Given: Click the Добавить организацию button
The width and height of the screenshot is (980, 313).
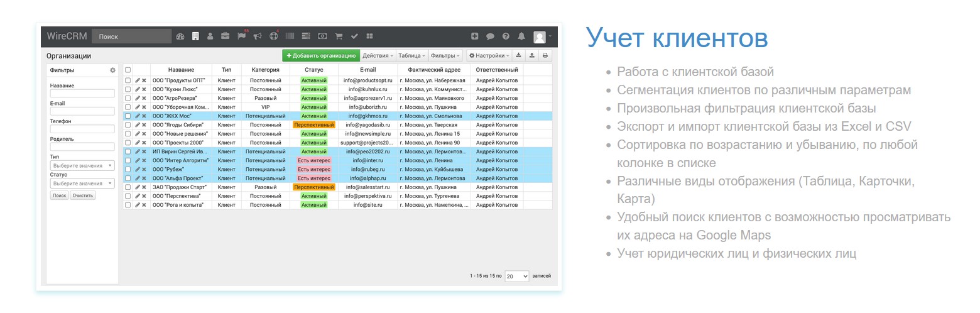Looking at the screenshot, I should pyautogui.click(x=321, y=55).
